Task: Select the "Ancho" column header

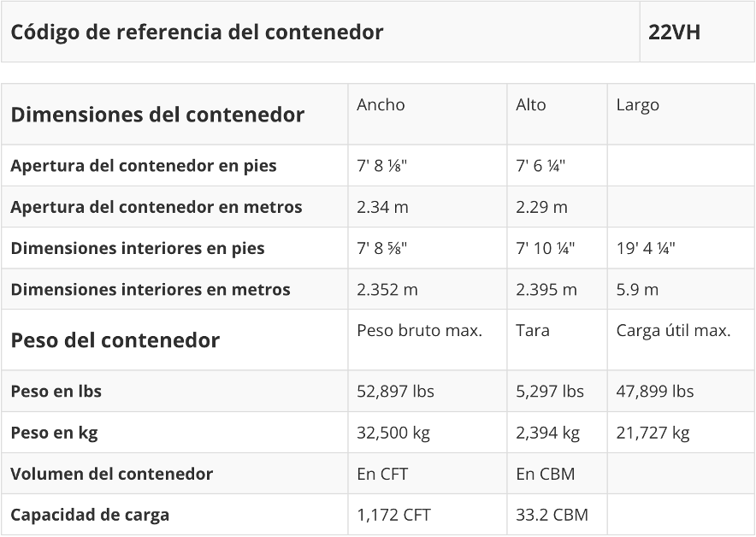Action: coord(381,105)
